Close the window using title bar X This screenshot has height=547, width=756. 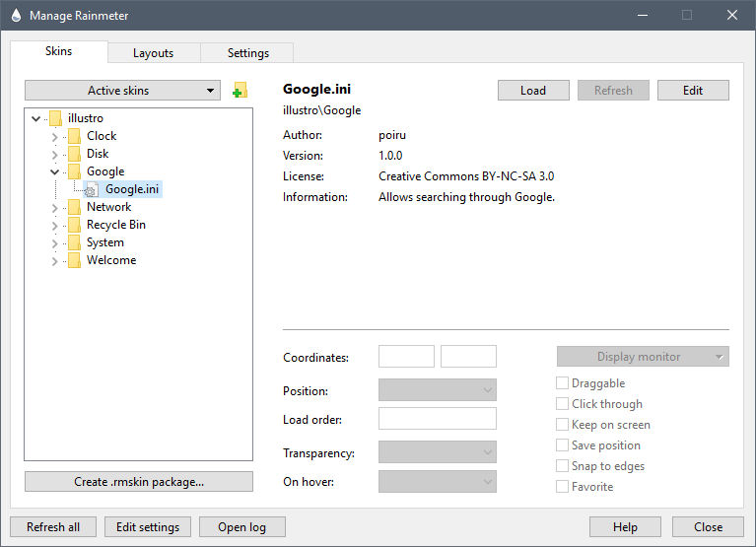tap(732, 16)
